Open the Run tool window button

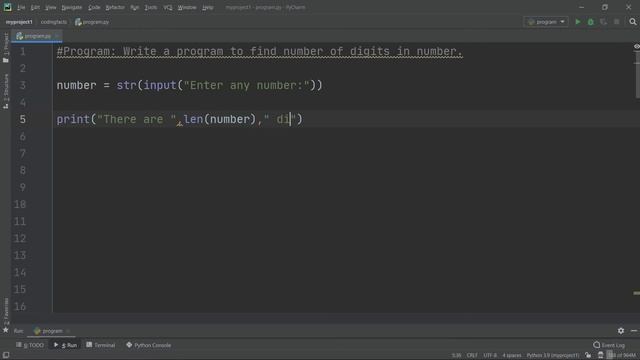(x=65, y=345)
